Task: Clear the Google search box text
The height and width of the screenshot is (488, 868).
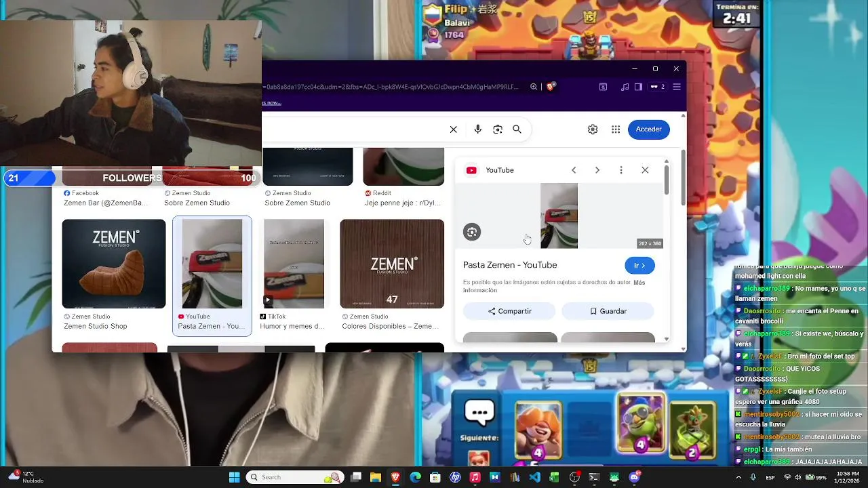Action: (454, 129)
